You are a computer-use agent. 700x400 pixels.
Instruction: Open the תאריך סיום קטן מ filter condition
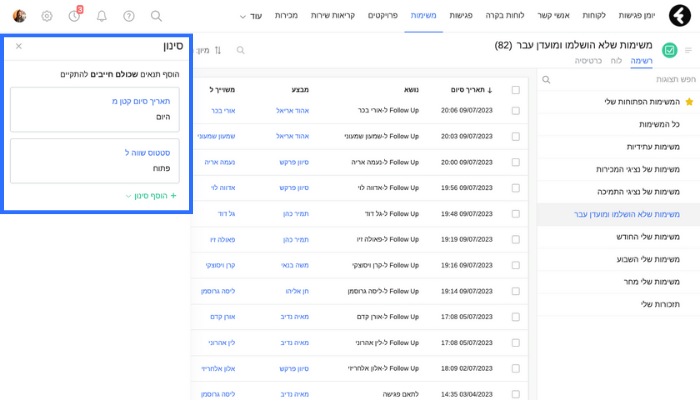[95, 109]
